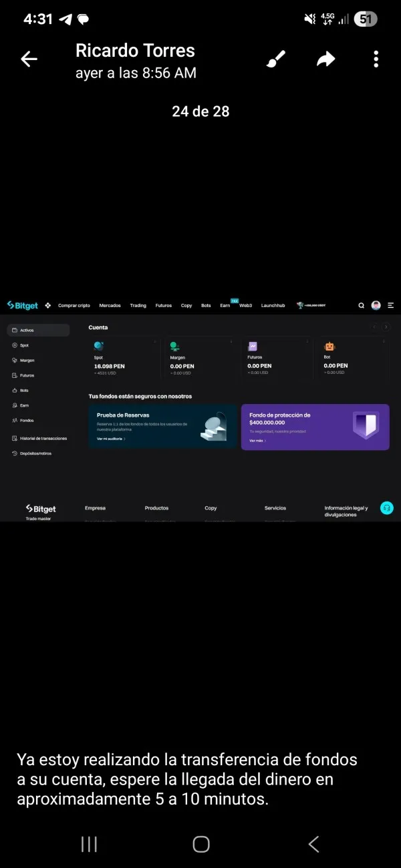
Task: Open the Launchhub menu item
Action: coord(273,305)
